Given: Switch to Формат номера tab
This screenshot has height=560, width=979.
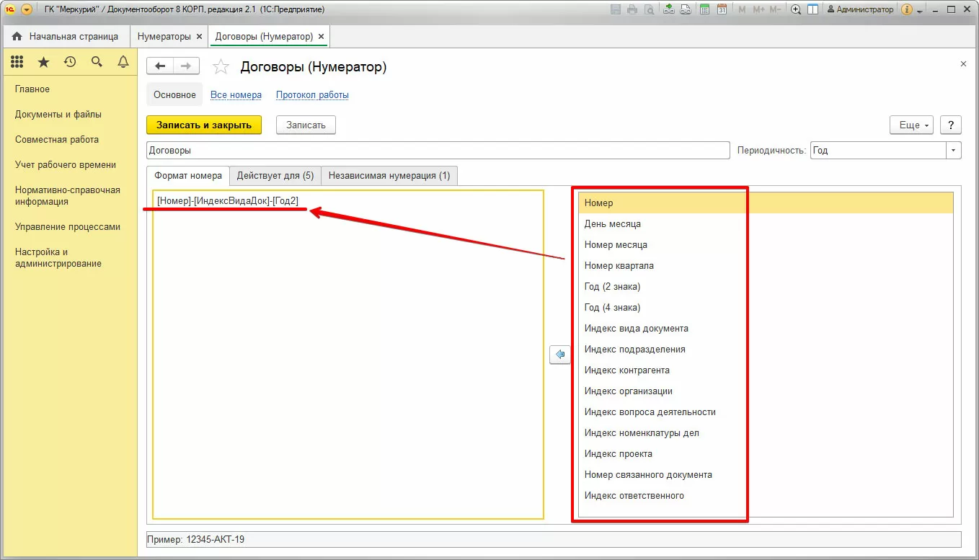Looking at the screenshot, I should (x=189, y=175).
